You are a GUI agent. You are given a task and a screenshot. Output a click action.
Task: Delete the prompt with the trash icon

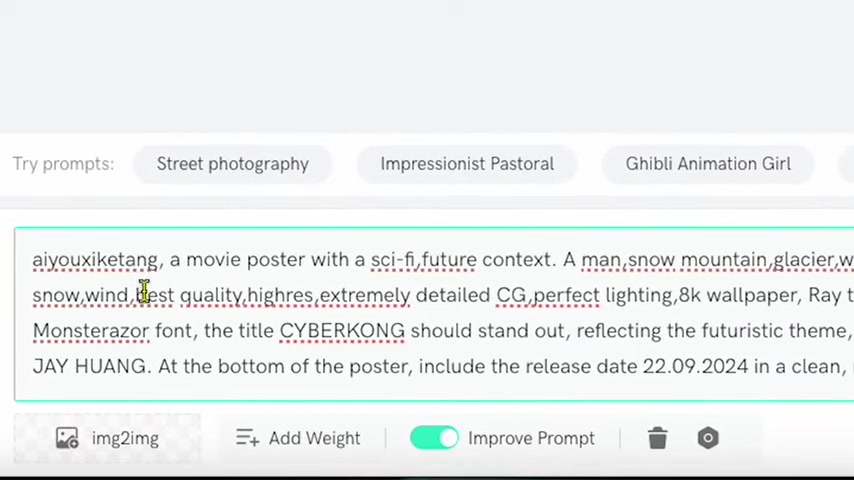click(657, 438)
